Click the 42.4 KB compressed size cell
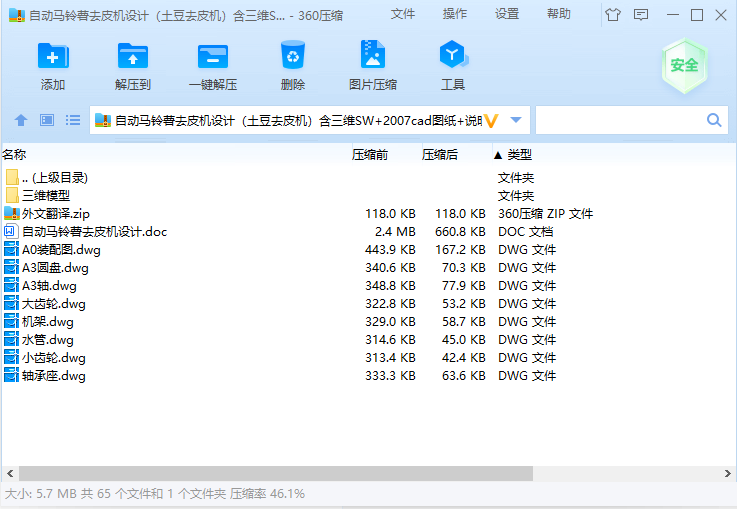Image resolution: width=737 pixels, height=509 pixels. (463, 358)
